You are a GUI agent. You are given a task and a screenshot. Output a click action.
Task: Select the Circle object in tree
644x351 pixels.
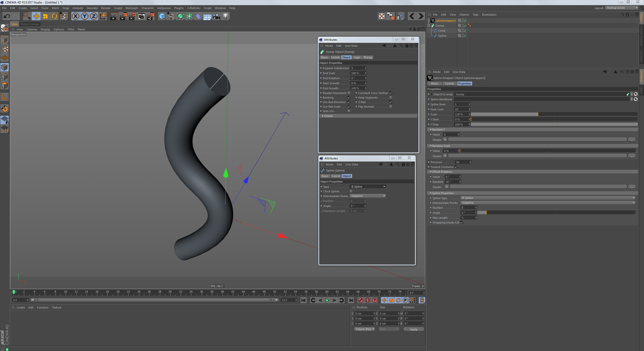[x=442, y=31]
